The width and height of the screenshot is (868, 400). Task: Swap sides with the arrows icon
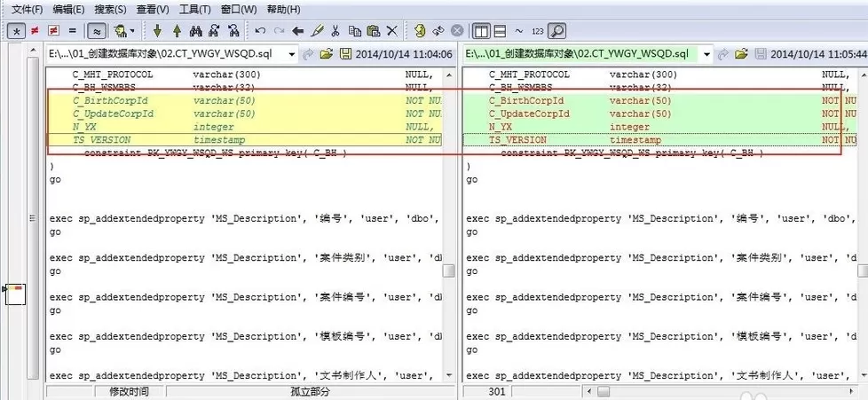(438, 31)
